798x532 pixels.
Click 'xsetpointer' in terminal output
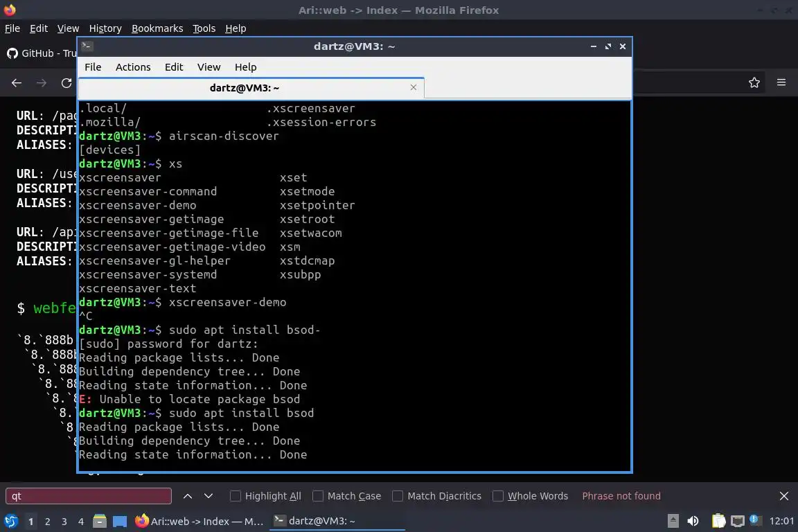coord(317,205)
